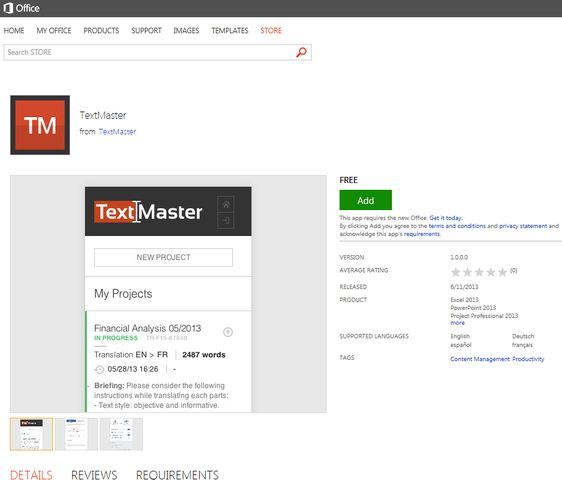Click the home icon in TextMaster preview
The height and width of the screenshot is (480, 562).
pyautogui.click(x=226, y=204)
